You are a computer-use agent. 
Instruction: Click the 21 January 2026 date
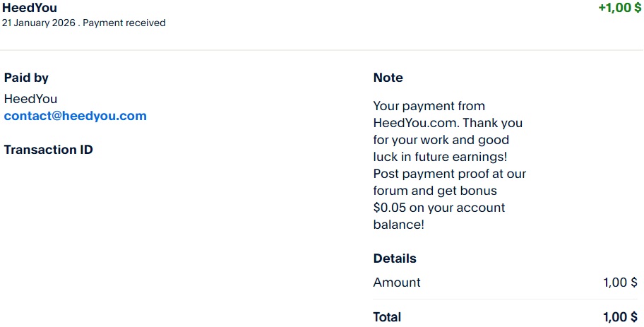point(38,23)
